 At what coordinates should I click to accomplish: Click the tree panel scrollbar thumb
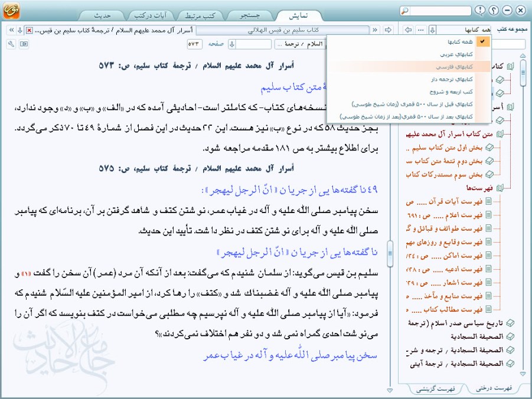[x=523, y=72]
